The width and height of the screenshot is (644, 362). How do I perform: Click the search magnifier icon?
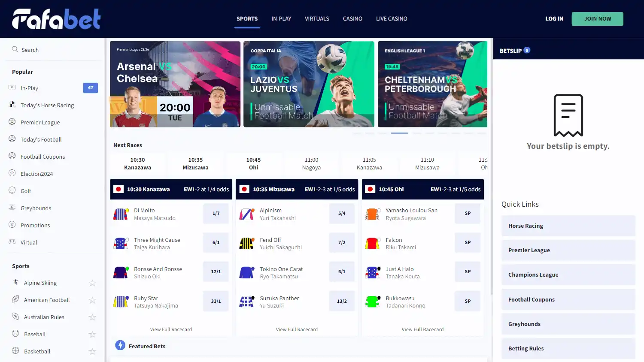(x=15, y=49)
